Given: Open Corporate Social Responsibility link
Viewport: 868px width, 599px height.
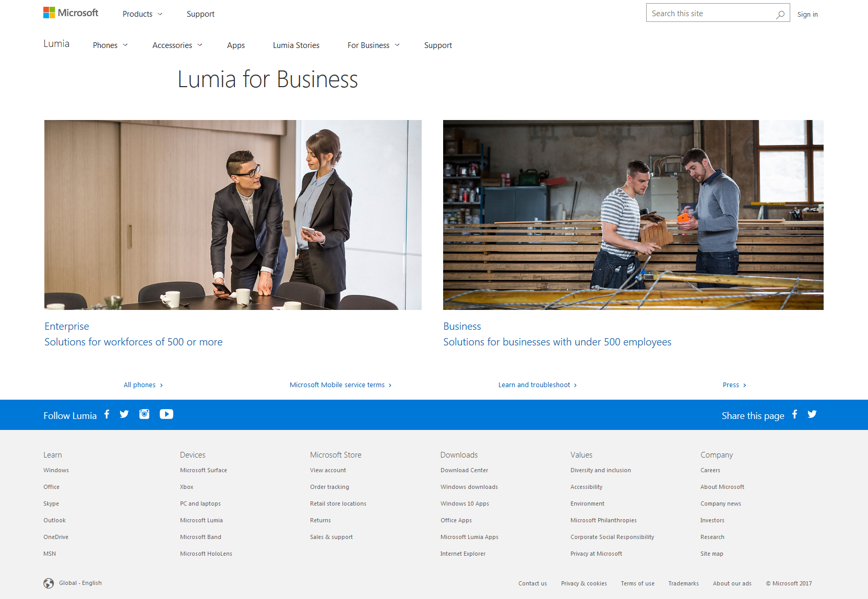Looking at the screenshot, I should click(612, 537).
